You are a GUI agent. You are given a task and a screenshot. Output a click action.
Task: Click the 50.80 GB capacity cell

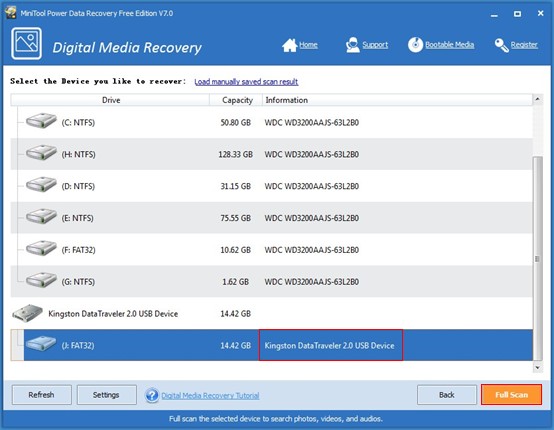point(236,123)
